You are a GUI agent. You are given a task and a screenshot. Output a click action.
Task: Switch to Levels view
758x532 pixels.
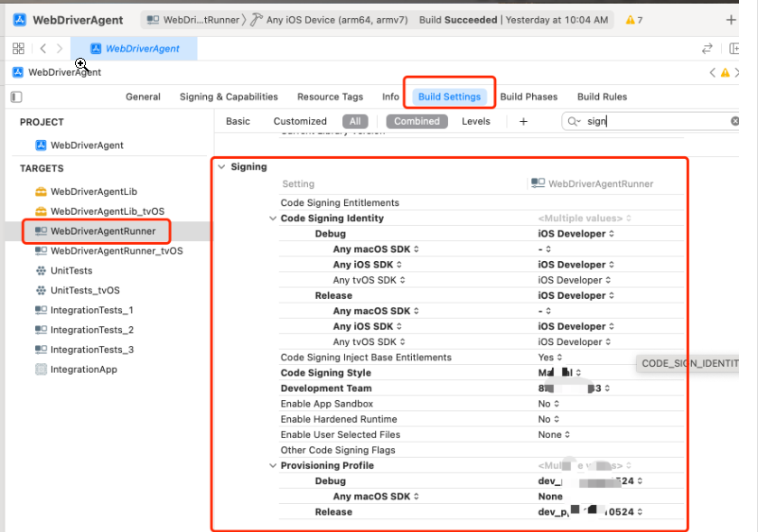(x=476, y=121)
